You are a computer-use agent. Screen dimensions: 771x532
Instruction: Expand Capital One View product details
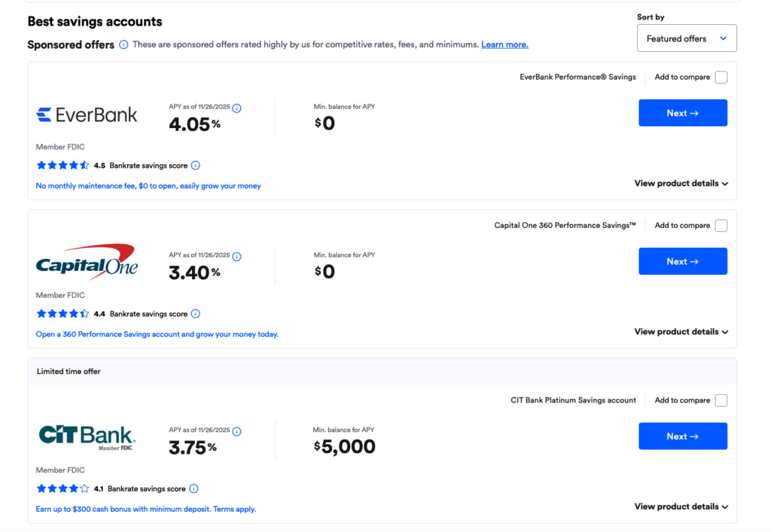tap(681, 332)
